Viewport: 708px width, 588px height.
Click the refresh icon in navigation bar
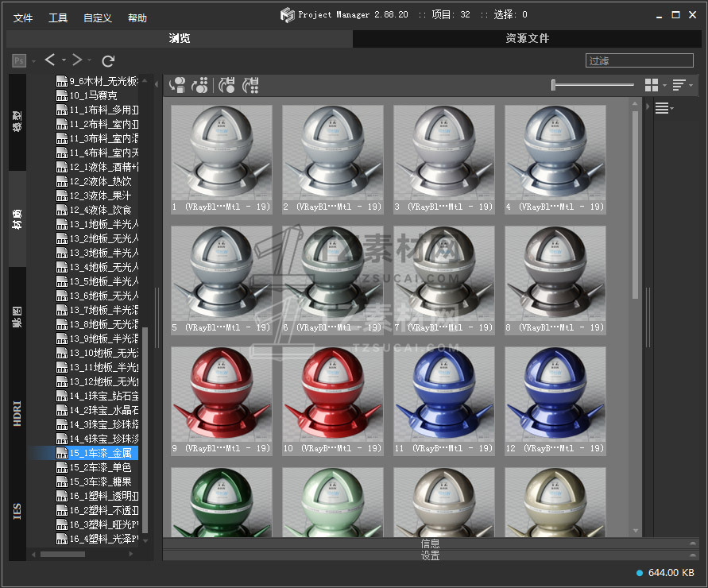(x=108, y=60)
